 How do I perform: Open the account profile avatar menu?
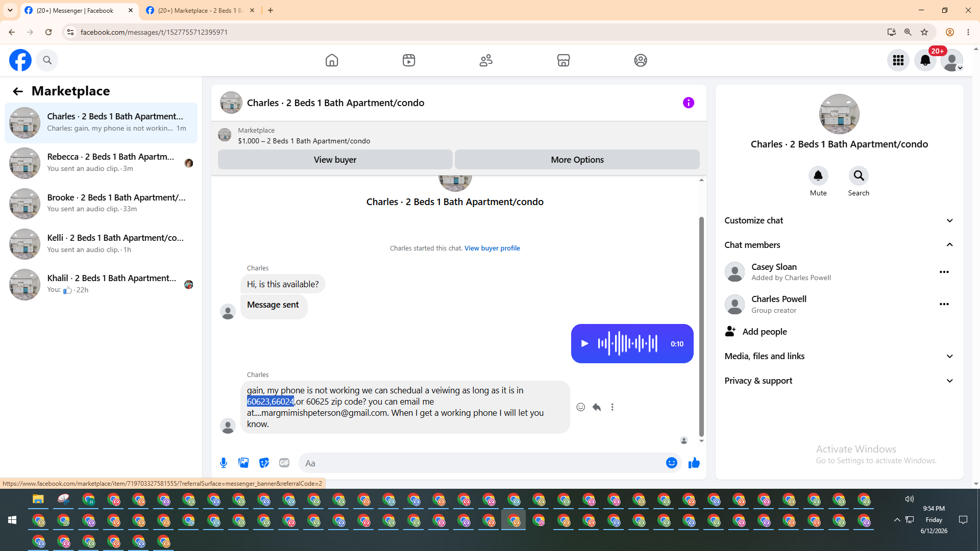point(952,60)
